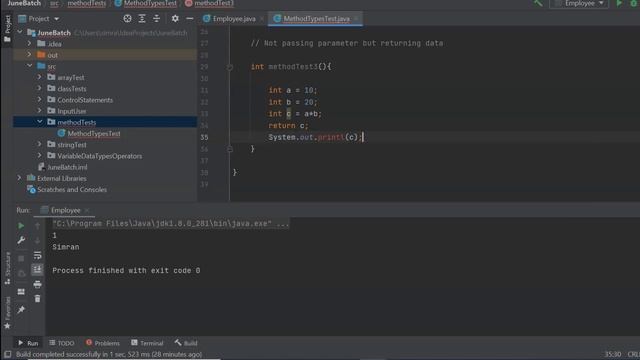This screenshot has width=640, height=360.
Task: Open the Run tool window button
Action: point(28,343)
